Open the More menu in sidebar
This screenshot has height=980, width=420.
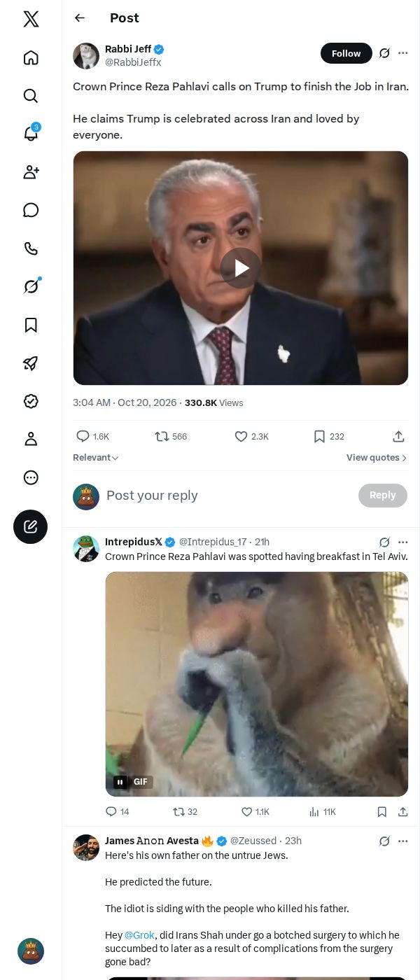coord(31,477)
